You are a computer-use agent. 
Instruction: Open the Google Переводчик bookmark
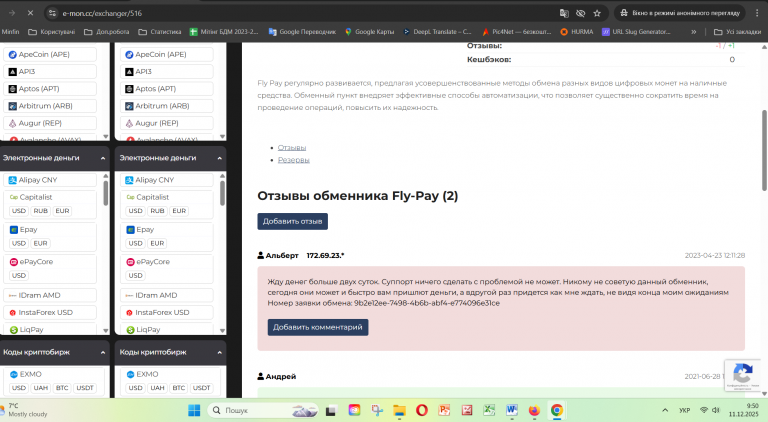302,32
